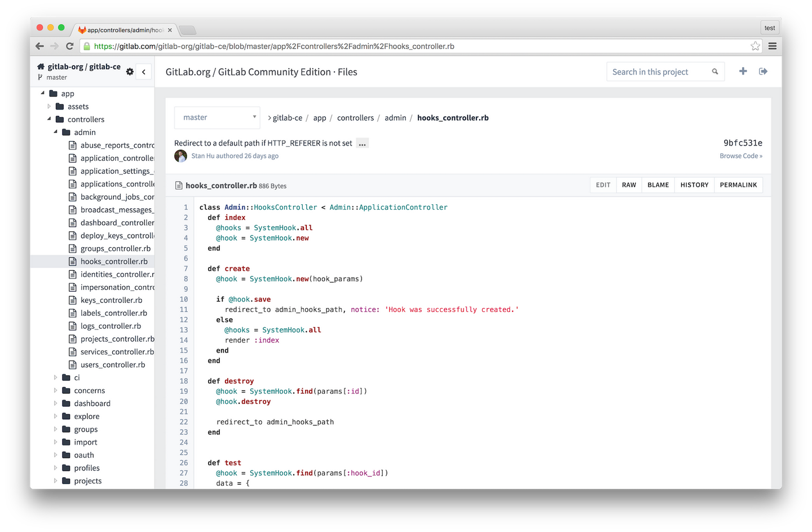Reload the page in browser
Image resolution: width=812 pixels, height=532 pixels.
70,46
